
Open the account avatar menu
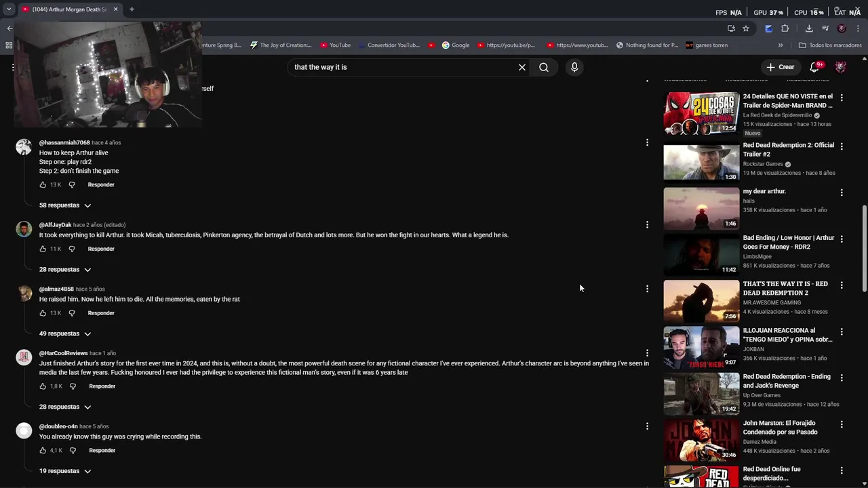[841, 67]
